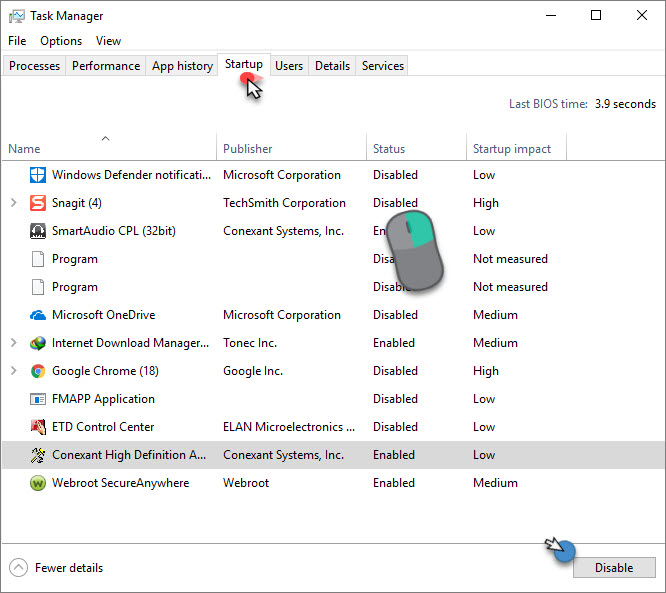Click the Windows Defender shield icon
Viewport: 666px width, 593px height.
pyautogui.click(x=38, y=175)
